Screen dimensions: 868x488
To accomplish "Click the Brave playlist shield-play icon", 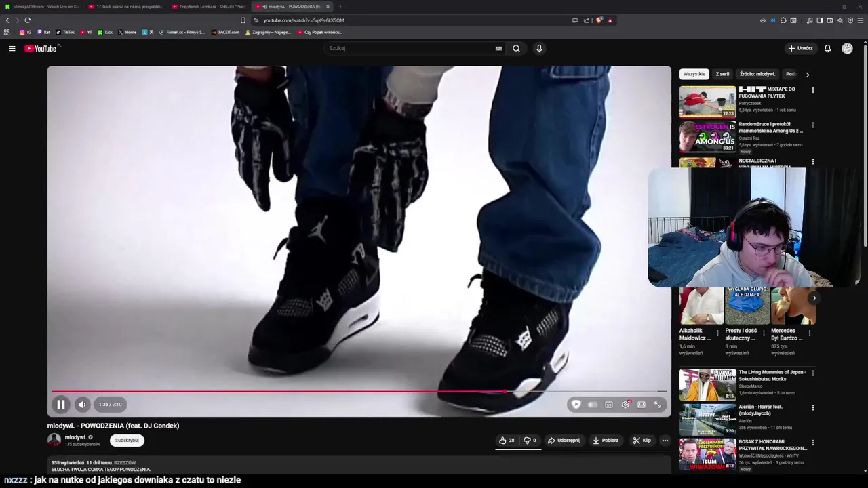I will coord(576,405).
